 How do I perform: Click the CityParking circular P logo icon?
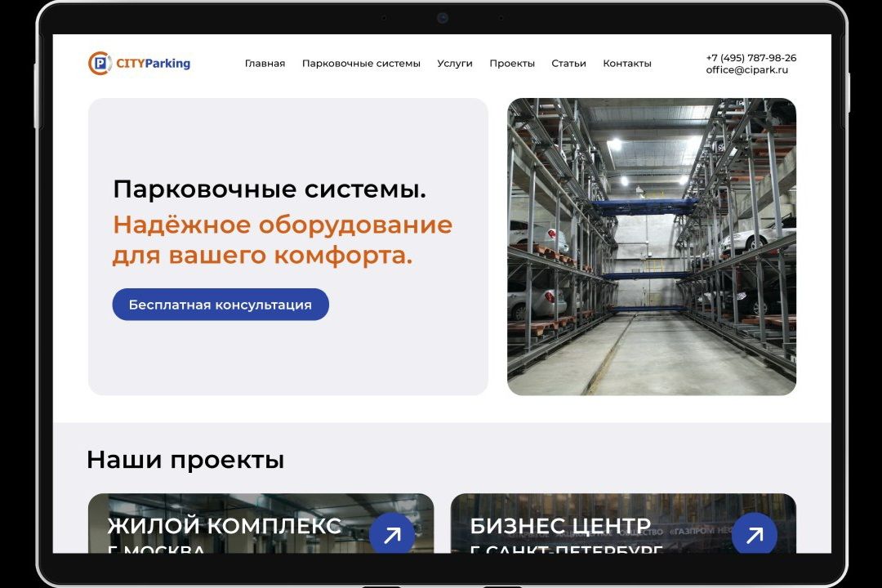click(x=100, y=64)
